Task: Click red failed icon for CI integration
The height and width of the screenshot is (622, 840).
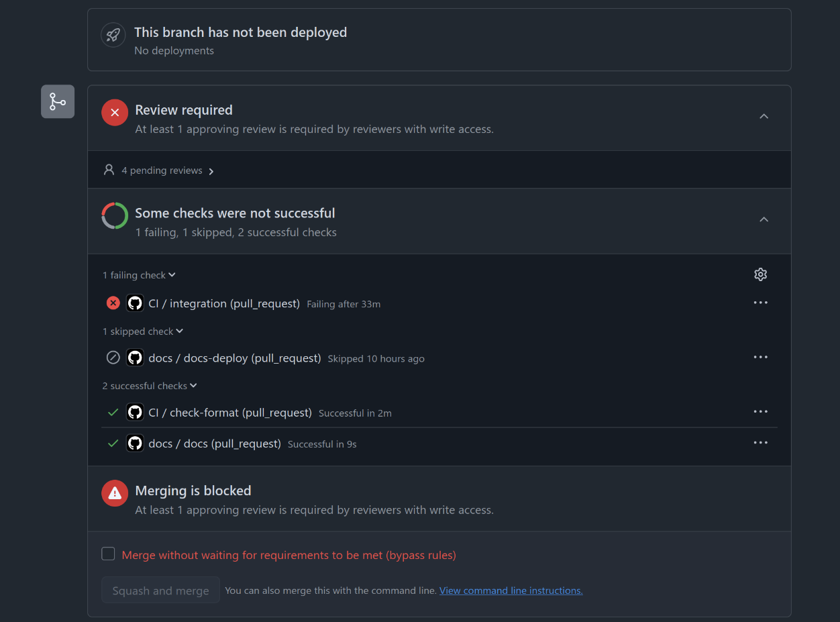Action: pos(113,303)
